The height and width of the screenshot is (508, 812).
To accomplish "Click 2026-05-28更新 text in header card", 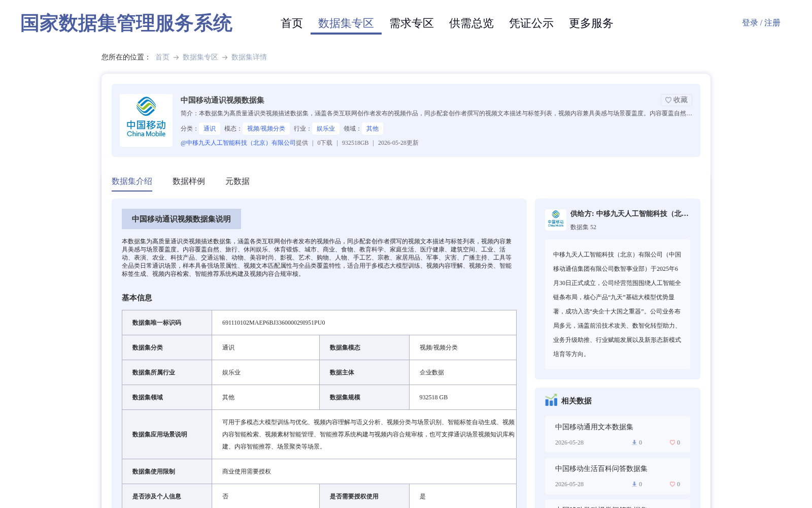I will pyautogui.click(x=398, y=143).
